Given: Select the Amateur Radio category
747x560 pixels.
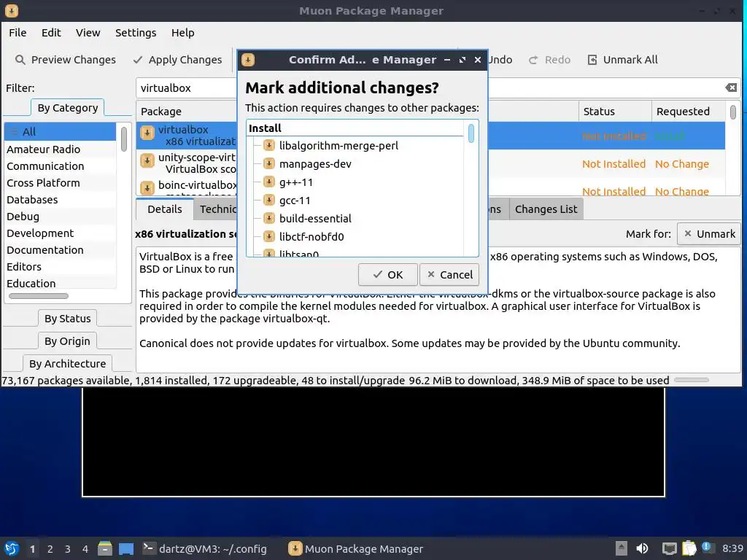Looking at the screenshot, I should point(60,149).
